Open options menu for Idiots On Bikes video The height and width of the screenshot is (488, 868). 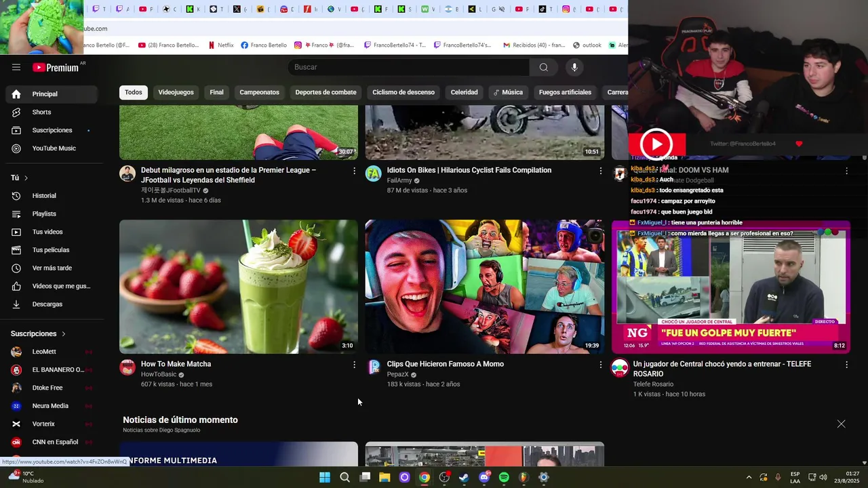click(600, 171)
